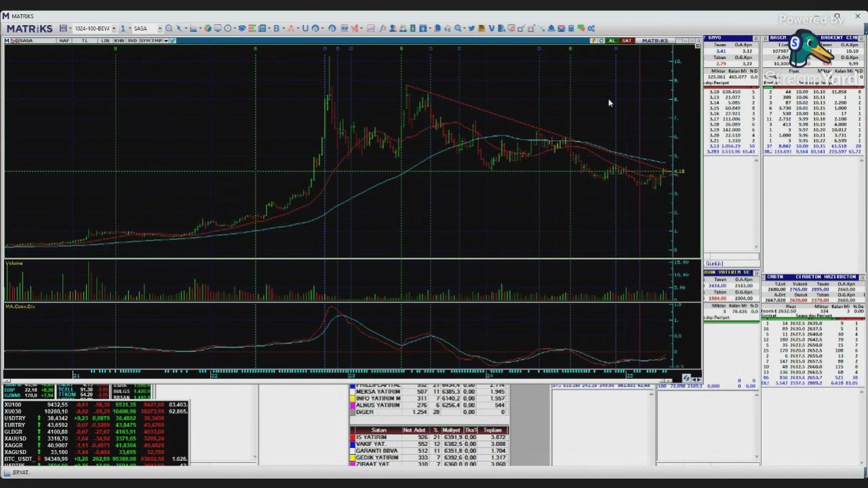Click the MATRIKS logo in toolbar

[x=30, y=28]
